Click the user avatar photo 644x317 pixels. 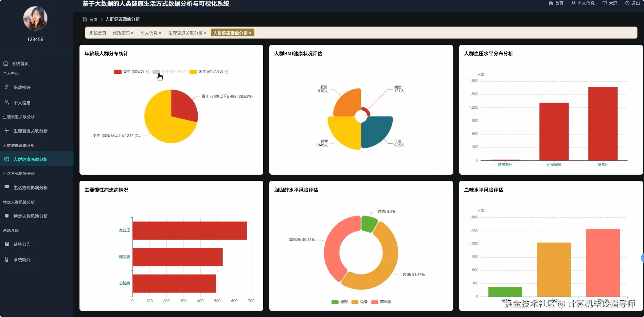[x=35, y=18]
